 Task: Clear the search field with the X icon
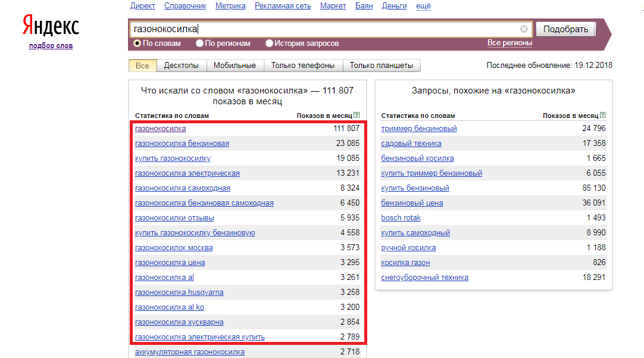524,29
